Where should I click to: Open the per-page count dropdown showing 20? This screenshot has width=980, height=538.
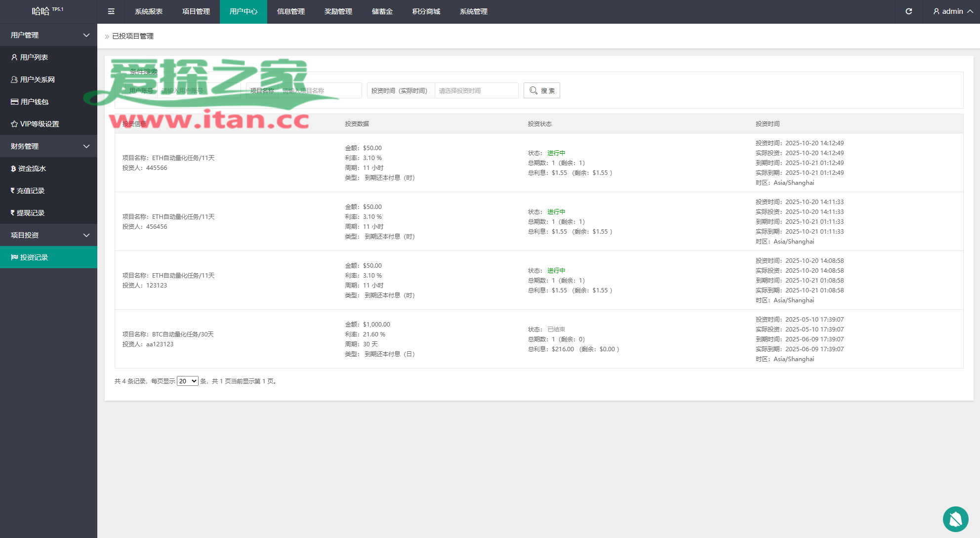[188, 381]
